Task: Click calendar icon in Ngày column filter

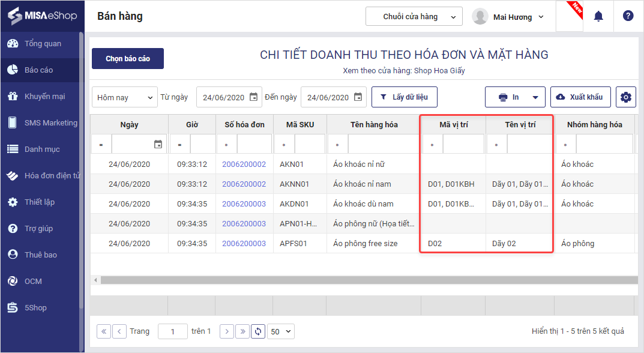Action: click(158, 144)
